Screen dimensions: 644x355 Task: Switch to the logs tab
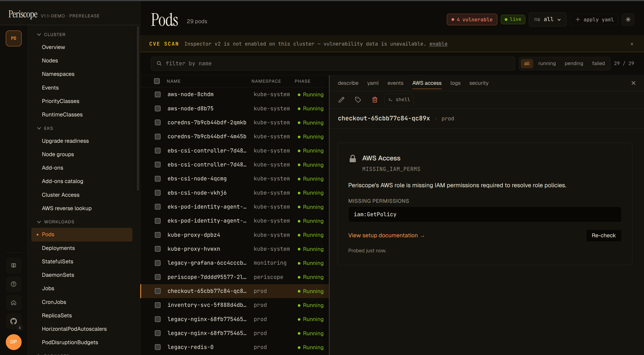pos(455,83)
